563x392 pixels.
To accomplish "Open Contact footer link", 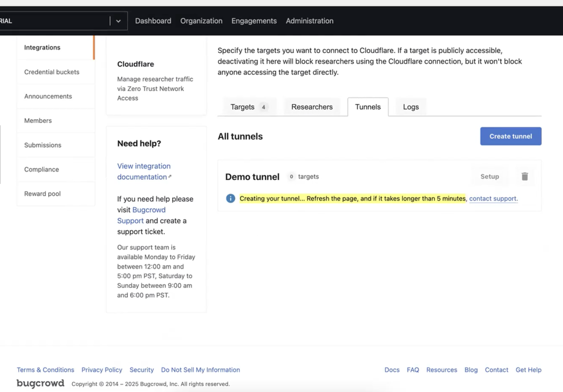I will coord(496,370).
